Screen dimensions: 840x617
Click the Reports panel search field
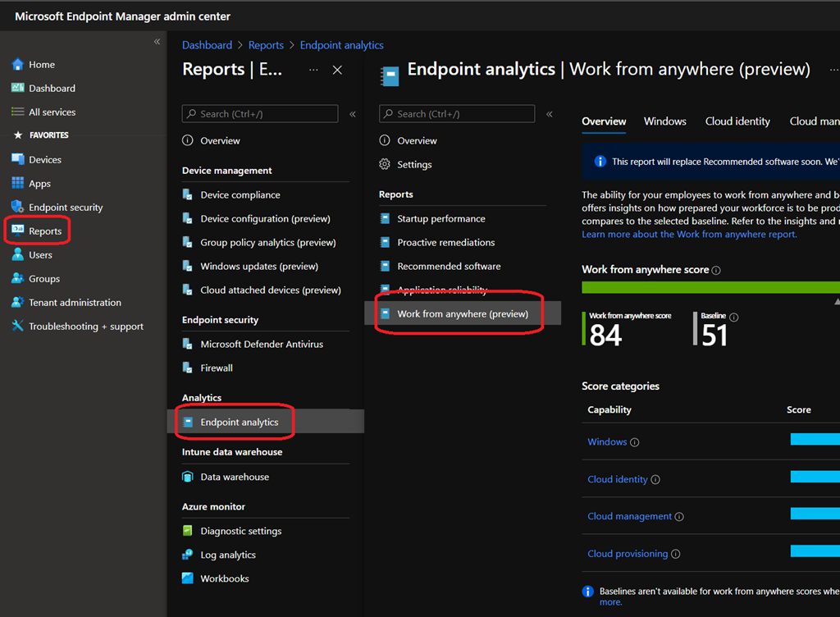260,114
